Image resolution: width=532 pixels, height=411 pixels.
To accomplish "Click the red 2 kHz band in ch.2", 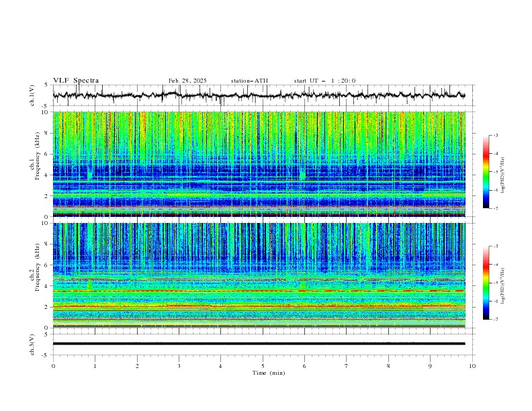I will [259, 306].
